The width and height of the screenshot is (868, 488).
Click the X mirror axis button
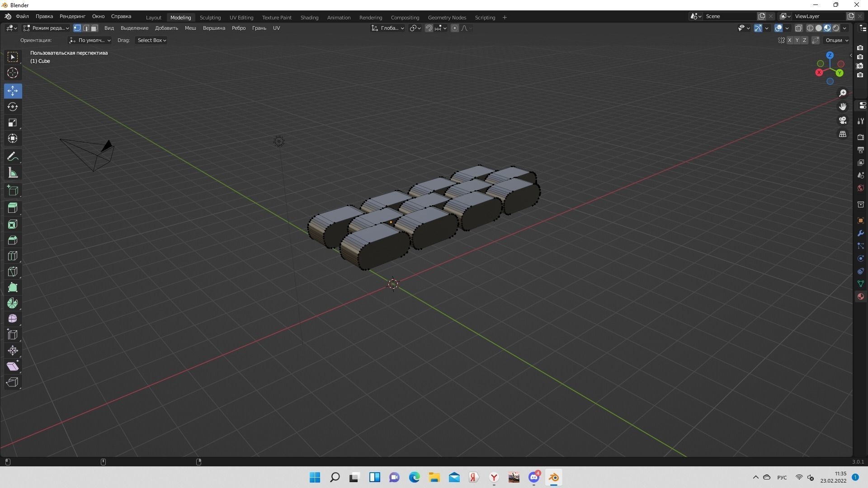coord(789,40)
